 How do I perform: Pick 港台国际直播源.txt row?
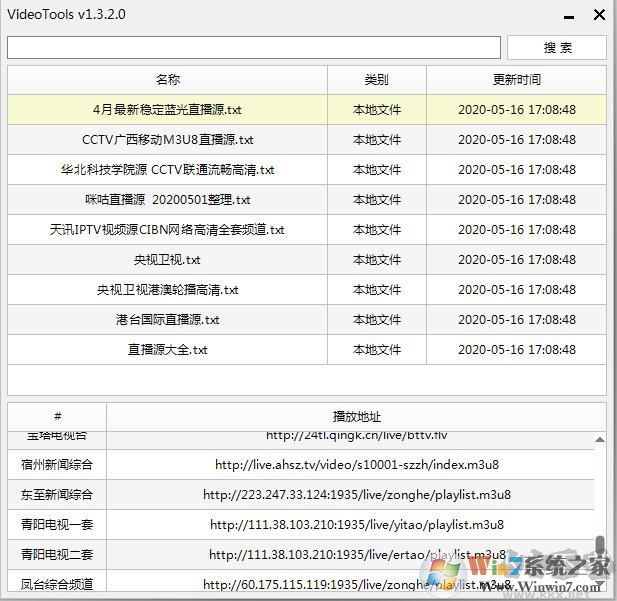[167, 320]
